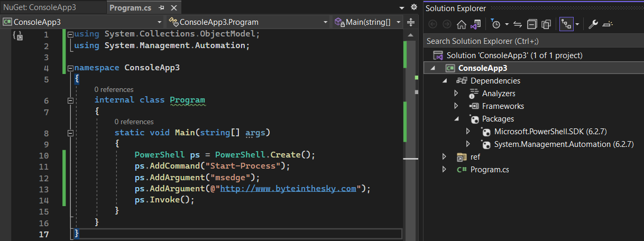Click the Home icon in Solution Explorer
This screenshot has width=644, height=241.
coord(461,24)
